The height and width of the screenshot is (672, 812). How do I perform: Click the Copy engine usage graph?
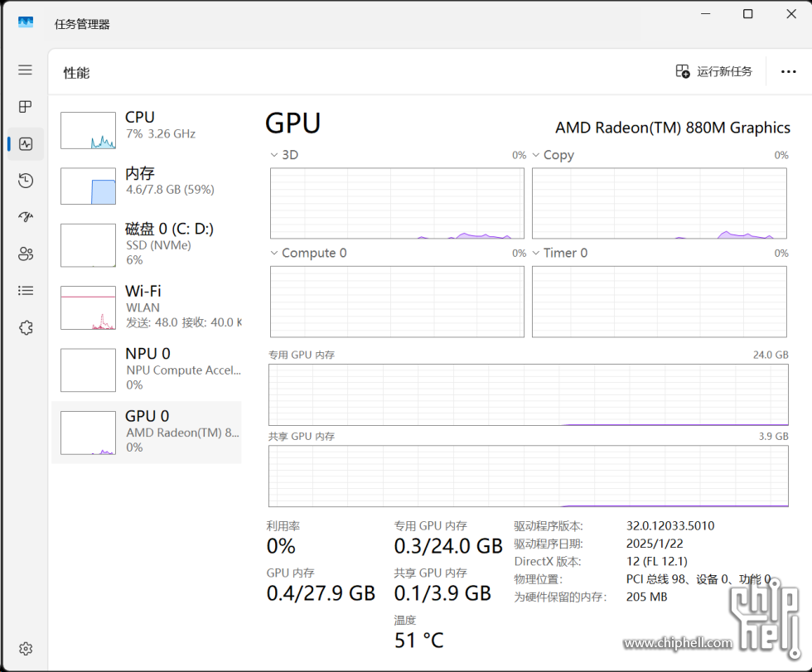(660, 203)
